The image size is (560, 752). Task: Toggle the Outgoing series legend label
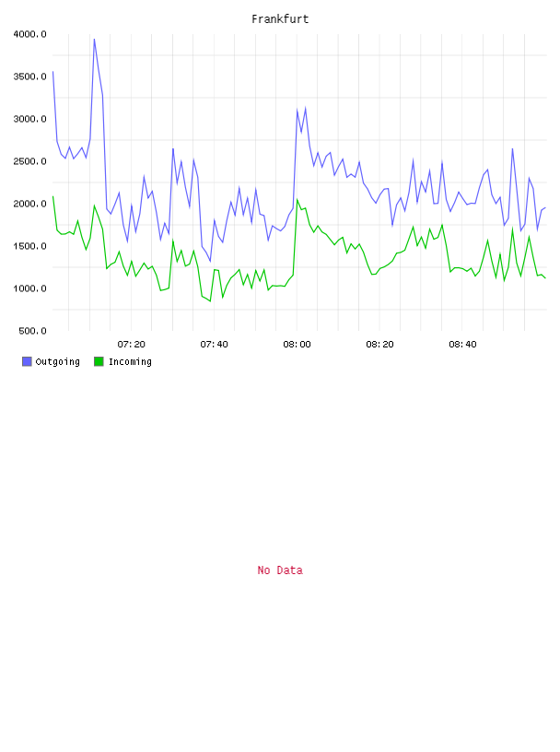57,361
